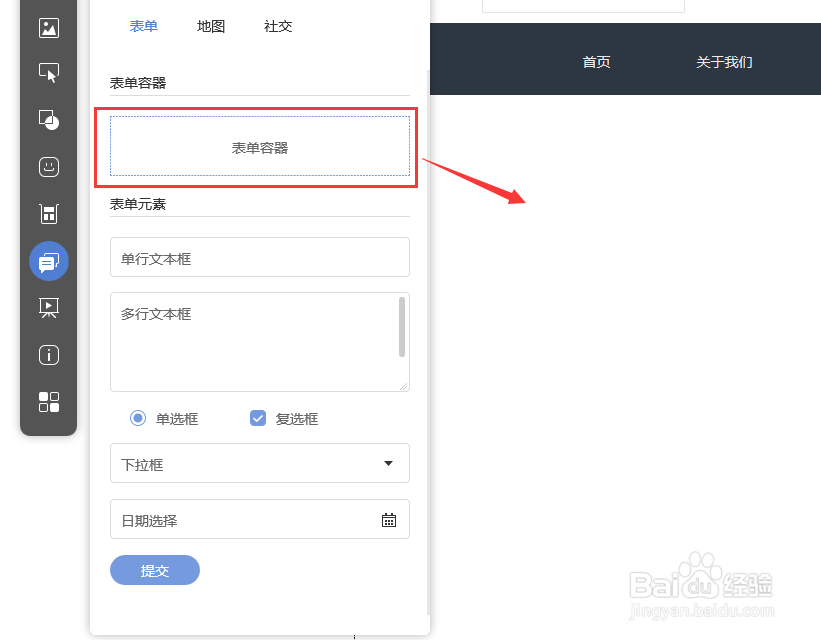Viewport: 821px width, 640px height.
Task: Select the layout container icon
Action: 49,214
